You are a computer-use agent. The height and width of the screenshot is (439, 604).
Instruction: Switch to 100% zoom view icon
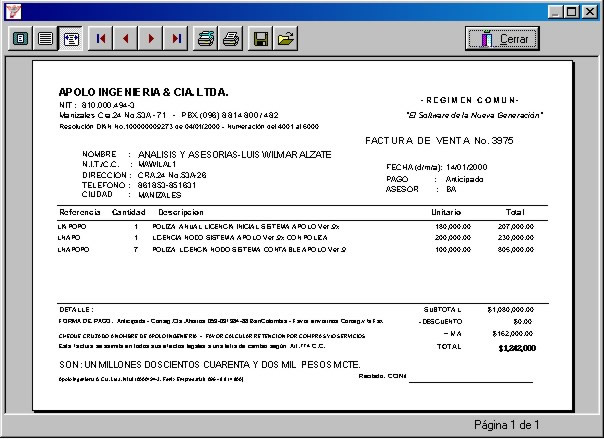tap(45, 39)
